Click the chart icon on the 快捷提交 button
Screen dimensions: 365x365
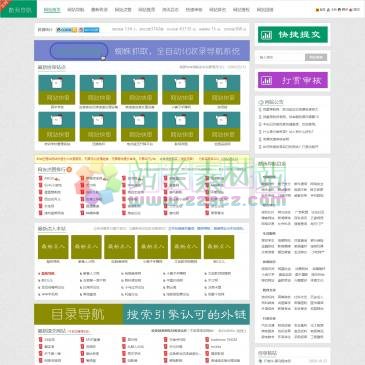tap(267, 35)
